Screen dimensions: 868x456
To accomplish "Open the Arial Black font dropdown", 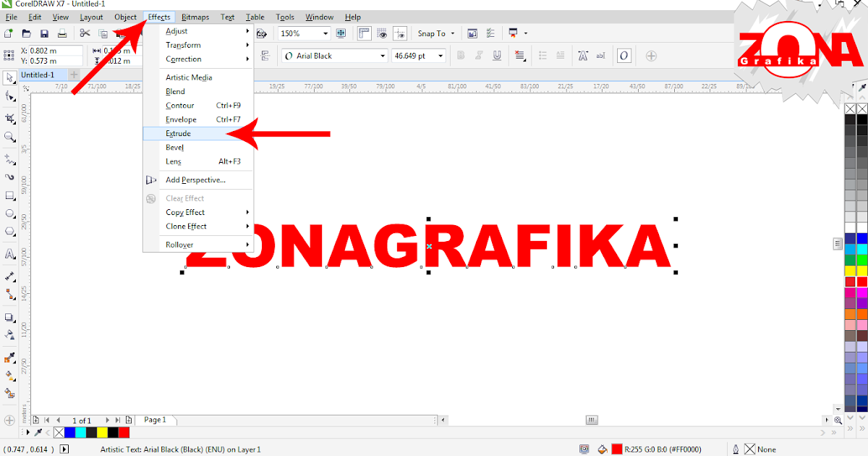I will coord(383,56).
